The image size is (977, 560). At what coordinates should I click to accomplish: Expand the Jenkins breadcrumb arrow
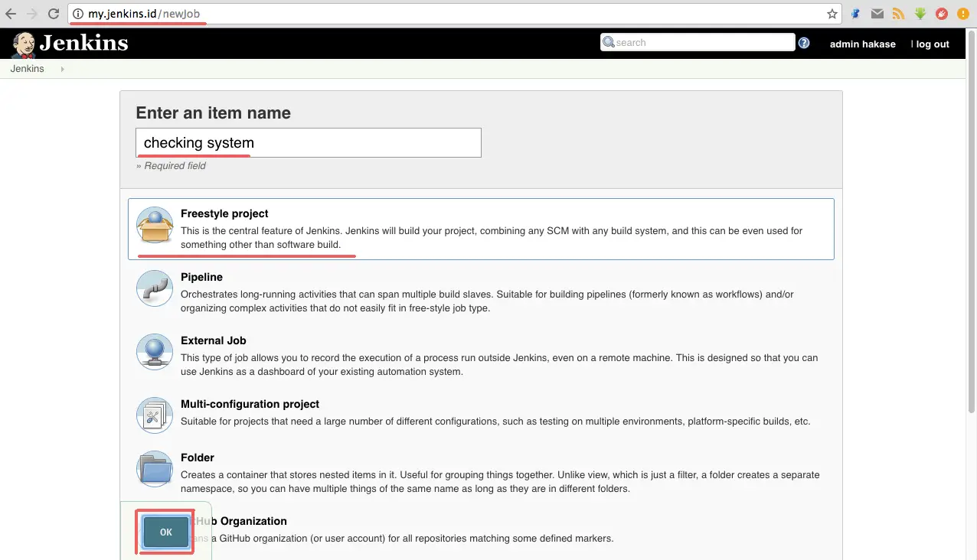click(62, 69)
